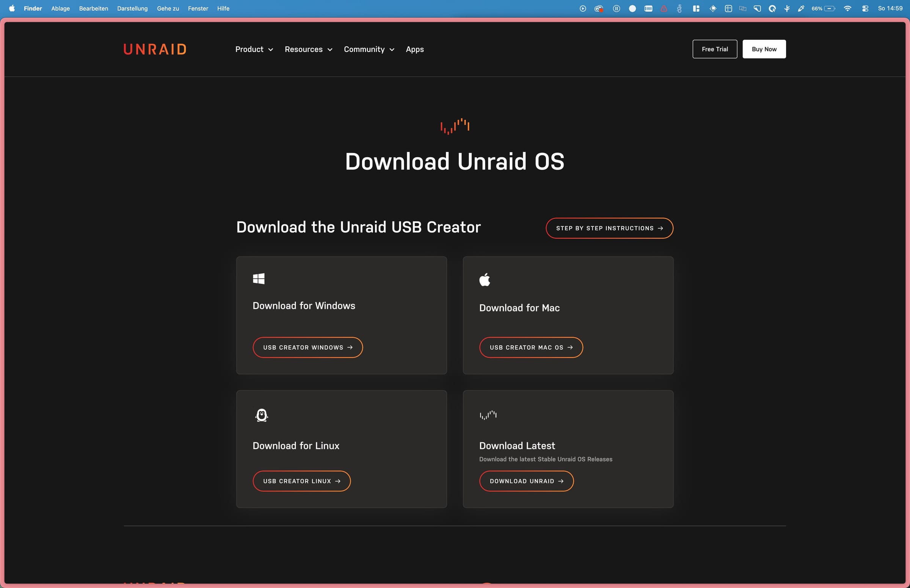
Task: Click the waveform icon on Download Latest card
Action: click(488, 415)
